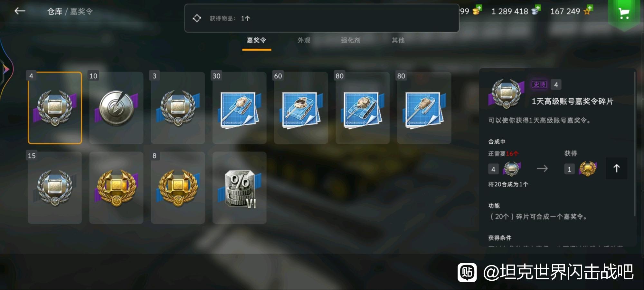Click the details panel scrollbar
Viewport: 644px width, 290px height.
634,144
